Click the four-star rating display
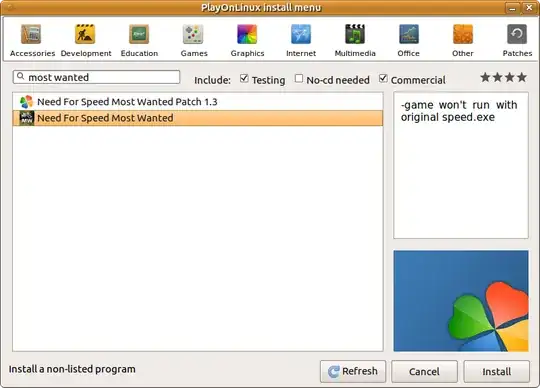The width and height of the screenshot is (540, 388). [503, 77]
